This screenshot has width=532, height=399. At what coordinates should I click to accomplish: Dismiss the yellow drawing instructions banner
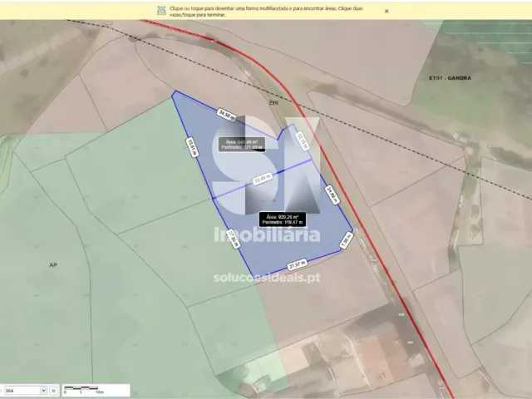(387, 11)
